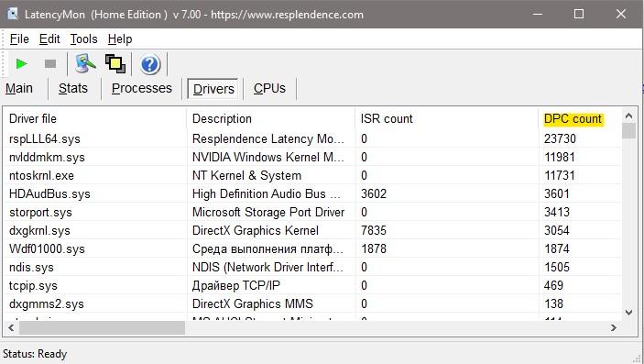Screen dimensions: 644x364
Task: Click the vertical scrollbar up arrow
Action: [628, 116]
